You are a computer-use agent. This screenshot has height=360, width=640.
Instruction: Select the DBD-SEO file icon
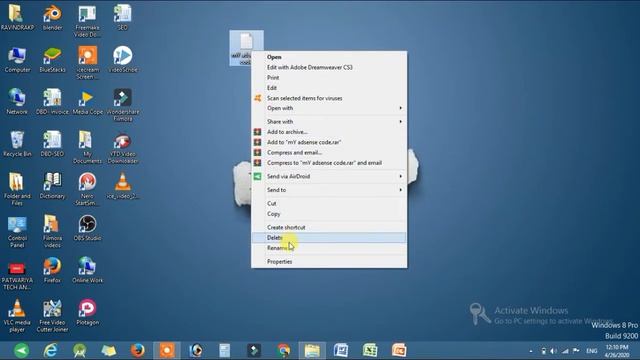click(x=52, y=144)
